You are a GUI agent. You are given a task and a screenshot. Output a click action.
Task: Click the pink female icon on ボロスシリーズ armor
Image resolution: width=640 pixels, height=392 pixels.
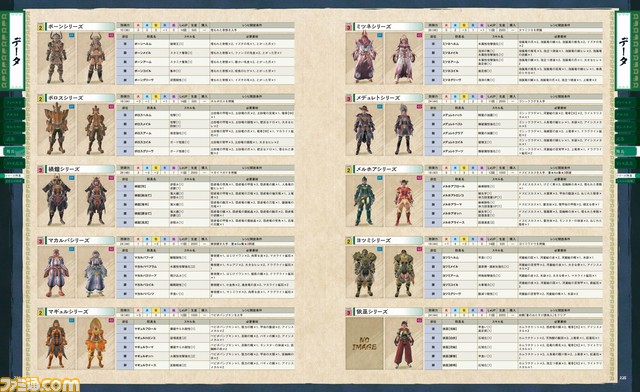(111, 107)
